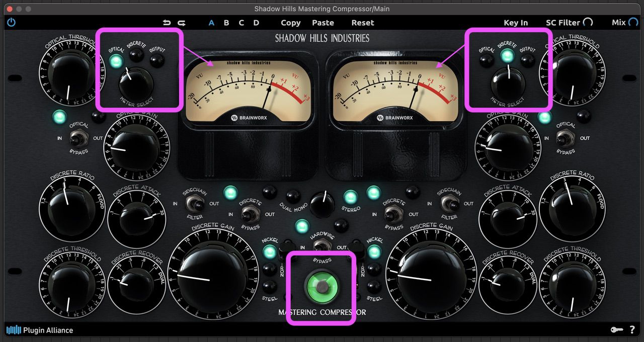Redo using the right arrow icon
This screenshot has height=342, width=644.
tap(182, 23)
